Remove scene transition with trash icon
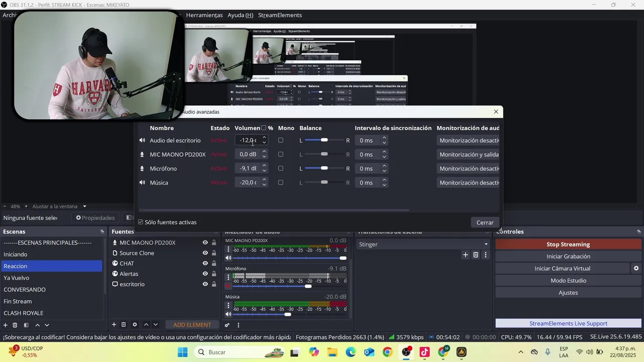644x362 pixels. click(x=475, y=255)
